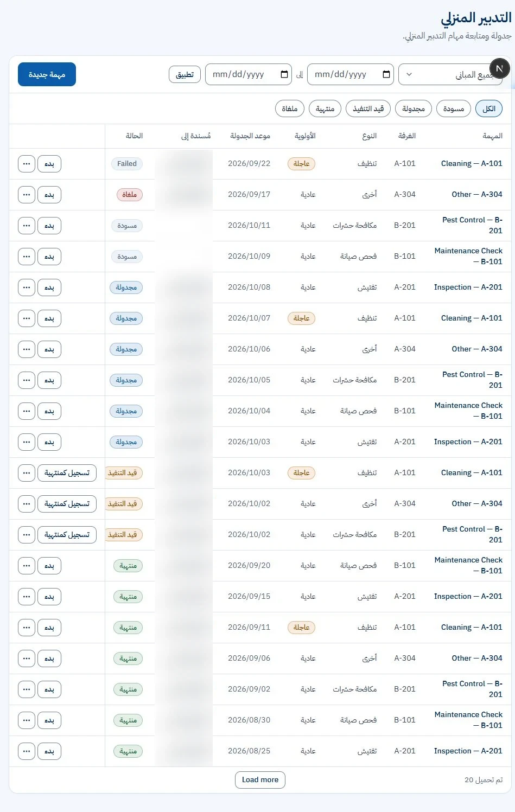Click the three-dots button for Maintenance Check dated 2026/10/09
Screen dimensions: 515x812
coord(27,257)
